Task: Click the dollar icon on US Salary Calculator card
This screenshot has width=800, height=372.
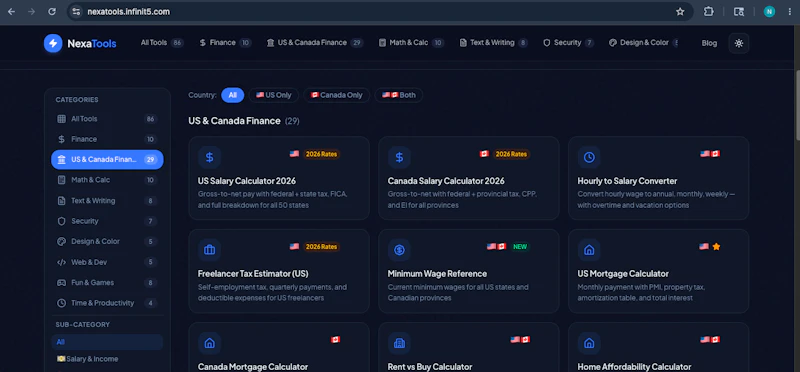Action: point(209,157)
